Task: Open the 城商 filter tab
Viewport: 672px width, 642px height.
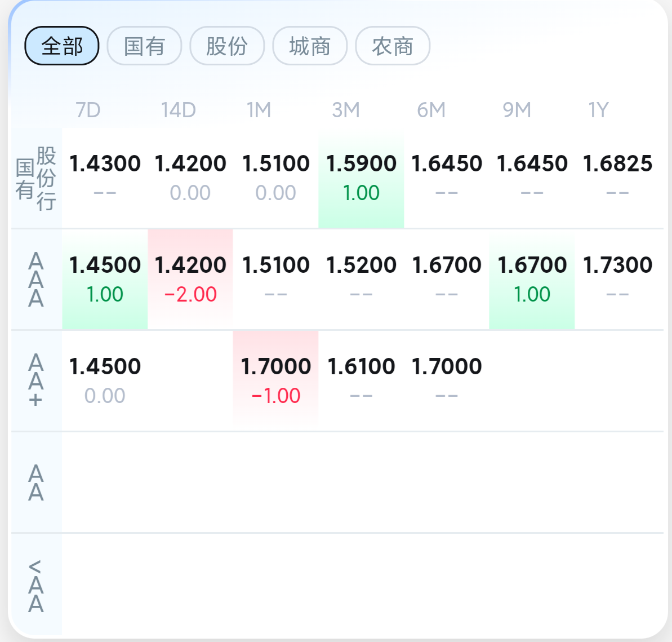Action: [x=310, y=46]
